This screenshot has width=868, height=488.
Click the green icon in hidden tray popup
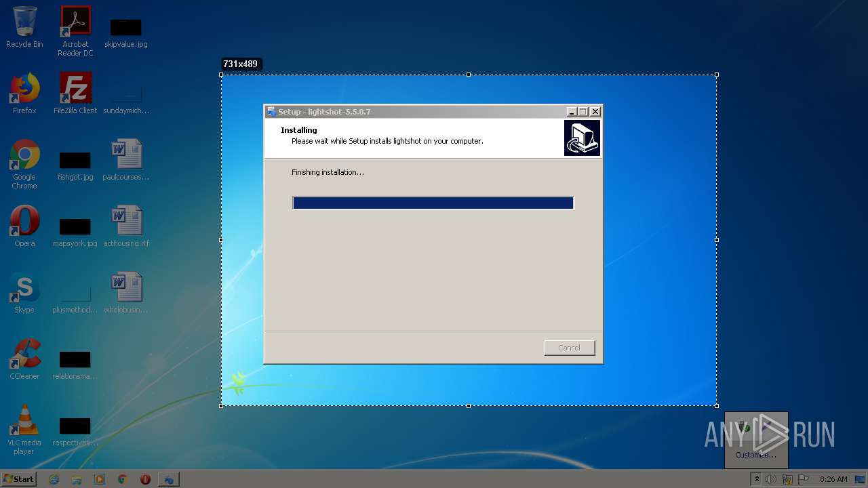[x=745, y=428]
